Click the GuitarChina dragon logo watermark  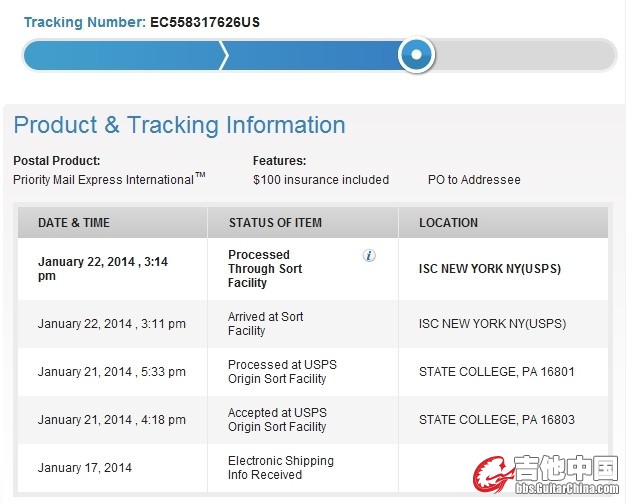click(x=546, y=474)
